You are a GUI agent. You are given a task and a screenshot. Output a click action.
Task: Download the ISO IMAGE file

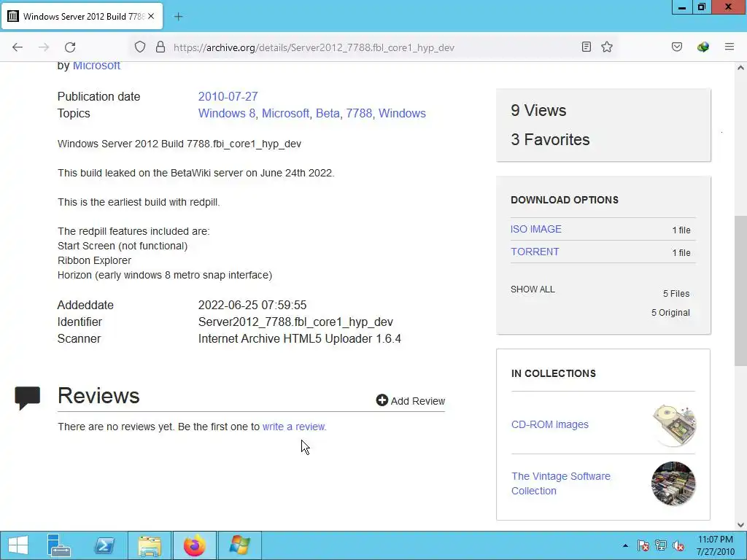(x=536, y=229)
